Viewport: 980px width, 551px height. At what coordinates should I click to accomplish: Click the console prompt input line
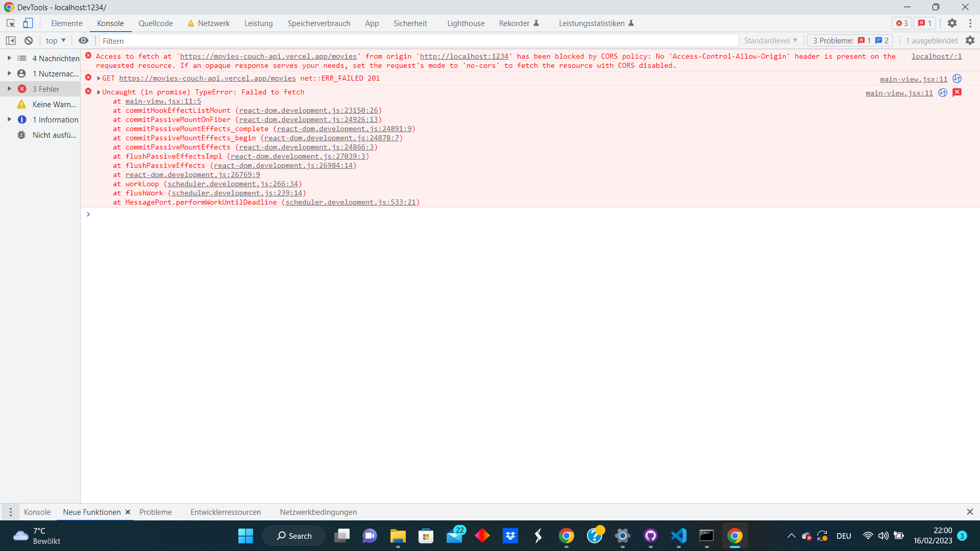click(531, 214)
